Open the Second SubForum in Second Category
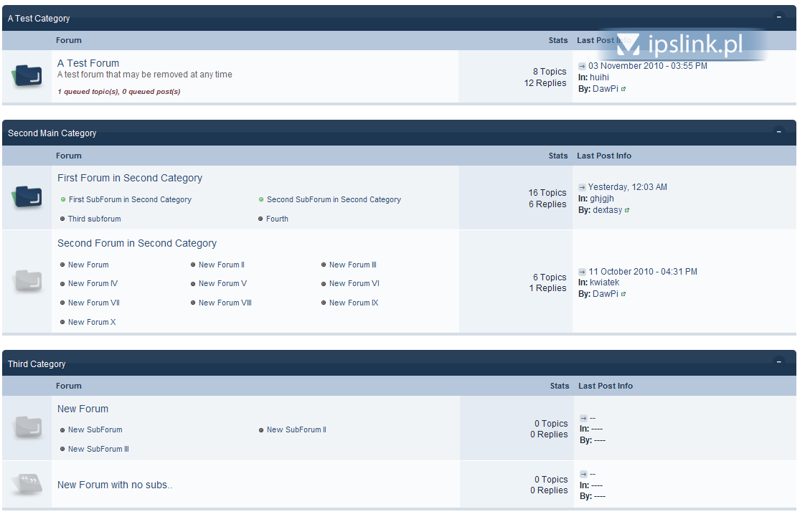The height and width of the screenshot is (532, 810). 334,200
